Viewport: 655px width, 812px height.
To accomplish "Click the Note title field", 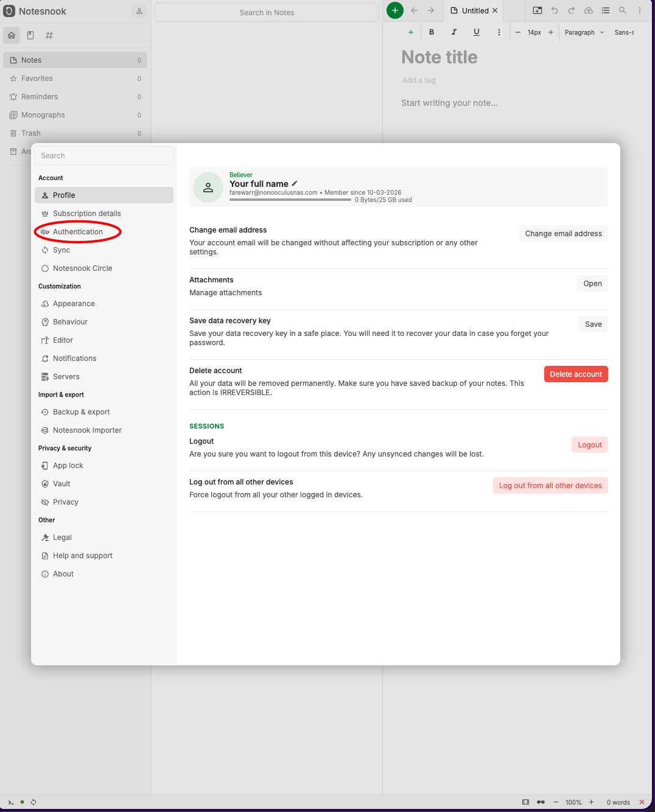I will click(440, 57).
